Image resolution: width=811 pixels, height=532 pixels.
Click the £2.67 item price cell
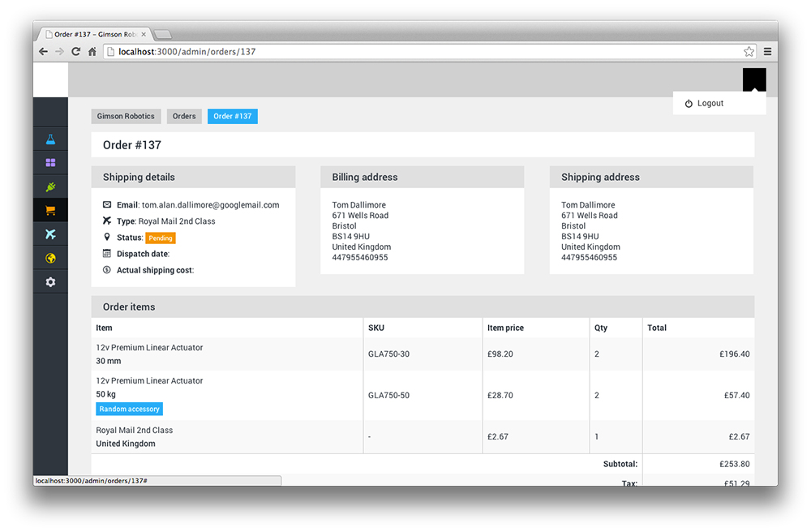(x=498, y=437)
